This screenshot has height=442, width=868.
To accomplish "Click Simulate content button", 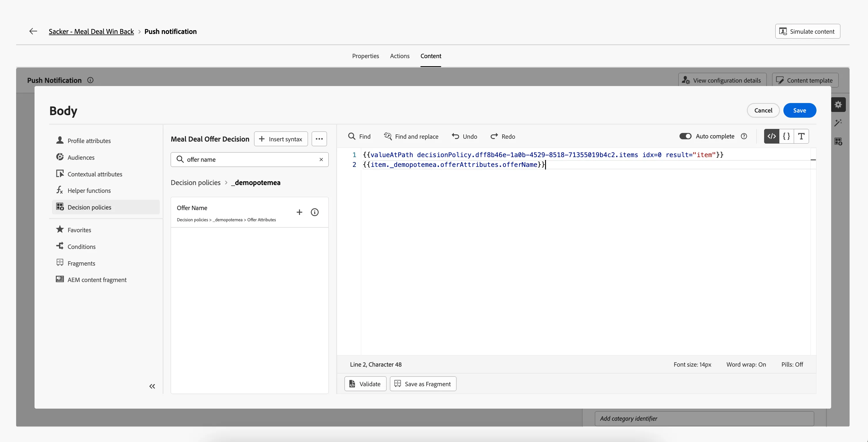I will point(807,31).
